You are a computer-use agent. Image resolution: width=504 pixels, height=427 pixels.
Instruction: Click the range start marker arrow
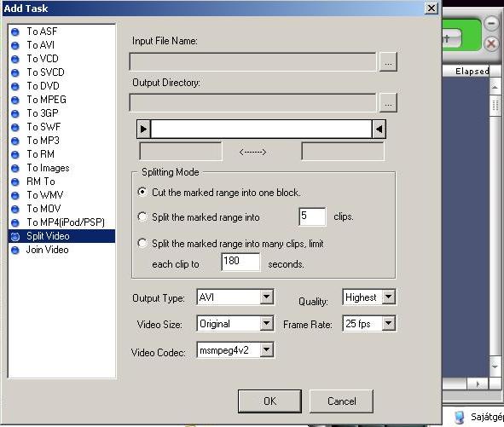143,130
